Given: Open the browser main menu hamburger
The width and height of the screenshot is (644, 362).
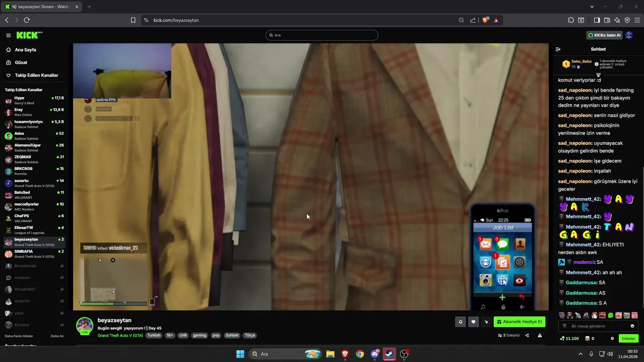Looking at the screenshot, I should pyautogui.click(x=637, y=20).
